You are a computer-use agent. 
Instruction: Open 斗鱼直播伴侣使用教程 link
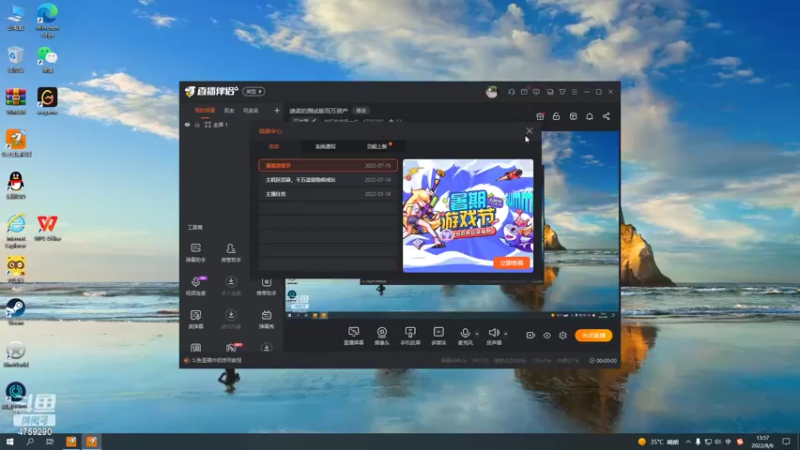216,360
